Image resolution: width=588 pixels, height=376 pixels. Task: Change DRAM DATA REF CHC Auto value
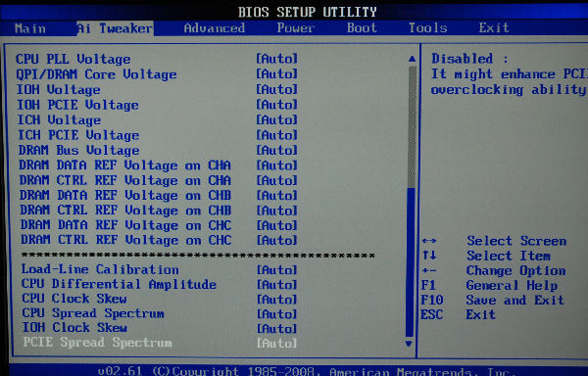point(276,225)
